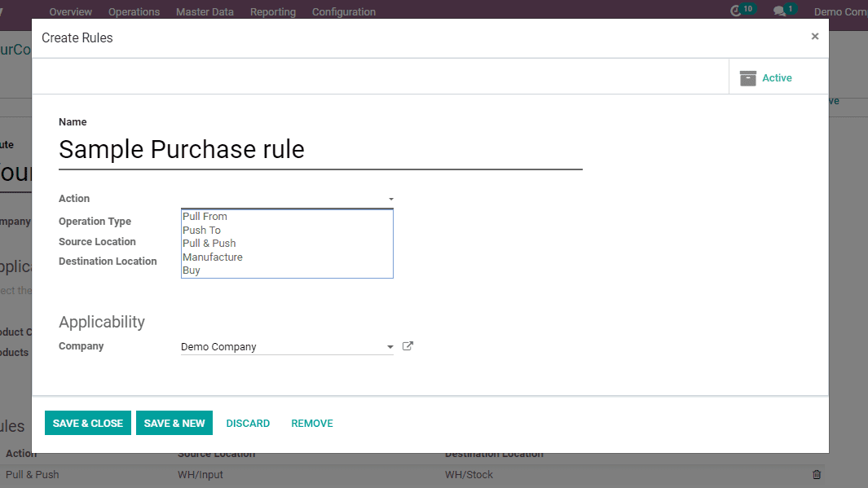Close the Create Rules dialog

[815, 37]
